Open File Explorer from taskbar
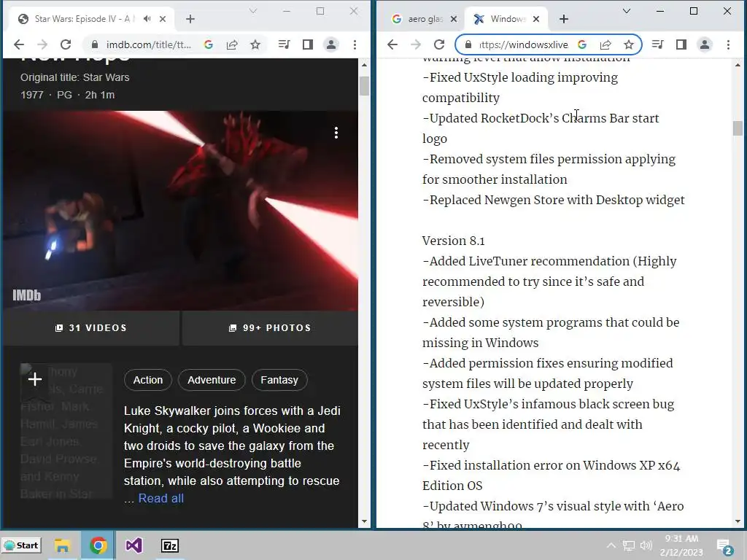Image resolution: width=747 pixels, height=560 pixels. point(63,545)
